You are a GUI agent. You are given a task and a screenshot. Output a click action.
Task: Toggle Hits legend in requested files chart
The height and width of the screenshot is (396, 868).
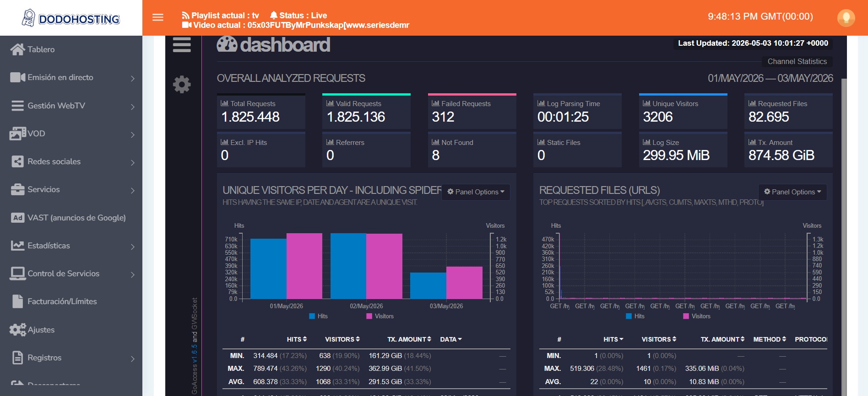point(635,316)
